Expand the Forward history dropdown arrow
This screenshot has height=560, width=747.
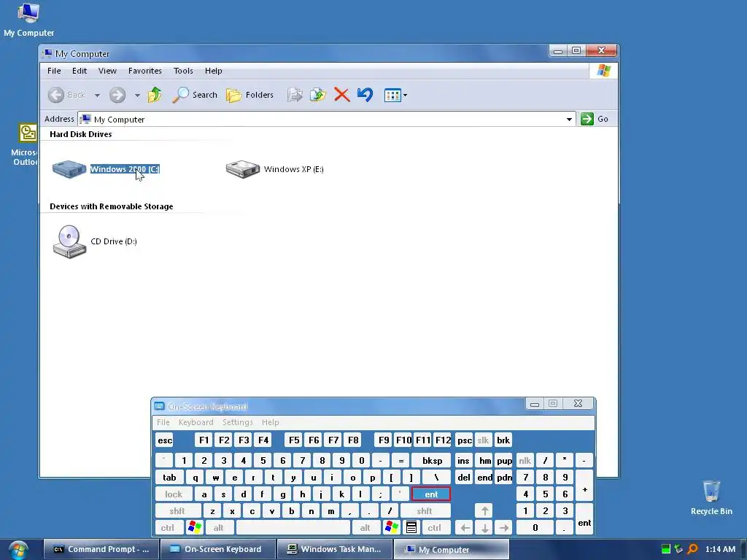(137, 96)
